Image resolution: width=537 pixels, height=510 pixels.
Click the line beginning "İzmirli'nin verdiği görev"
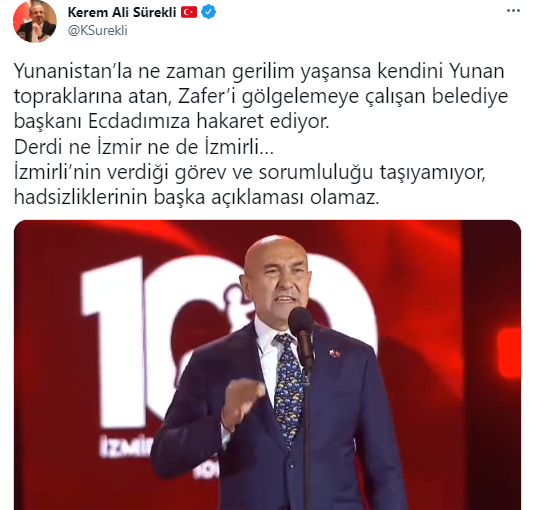point(250,173)
